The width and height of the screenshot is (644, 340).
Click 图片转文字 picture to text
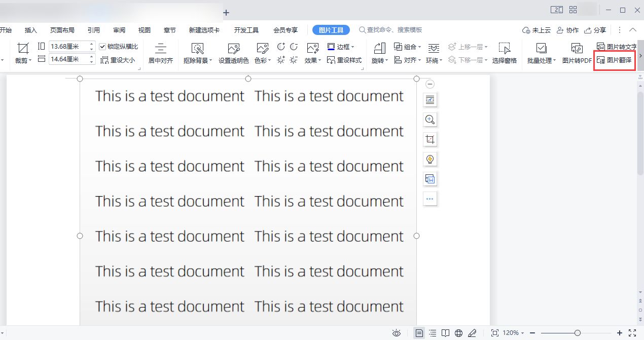tap(616, 47)
